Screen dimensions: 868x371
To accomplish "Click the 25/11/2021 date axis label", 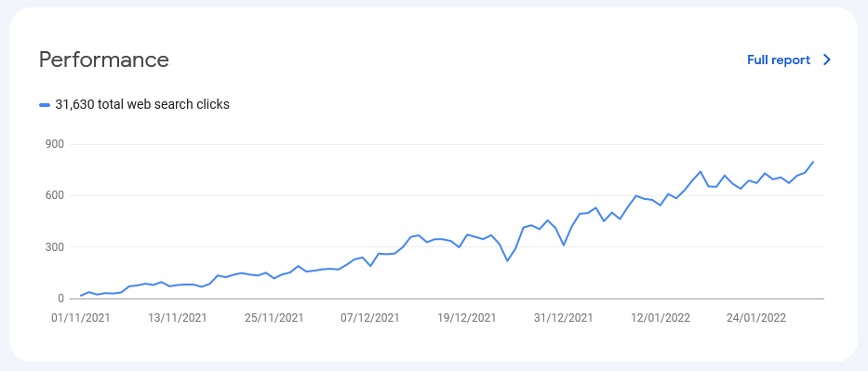I will pyautogui.click(x=274, y=318).
